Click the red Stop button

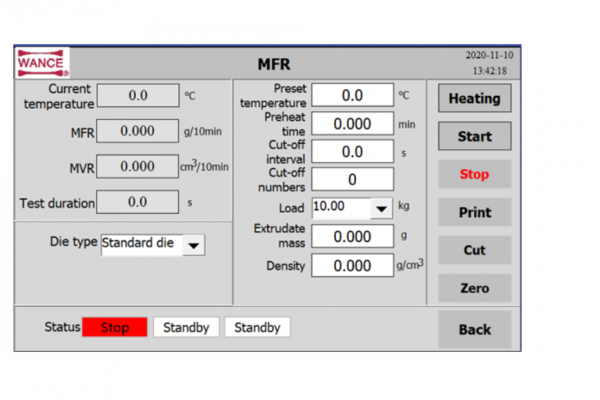474,174
